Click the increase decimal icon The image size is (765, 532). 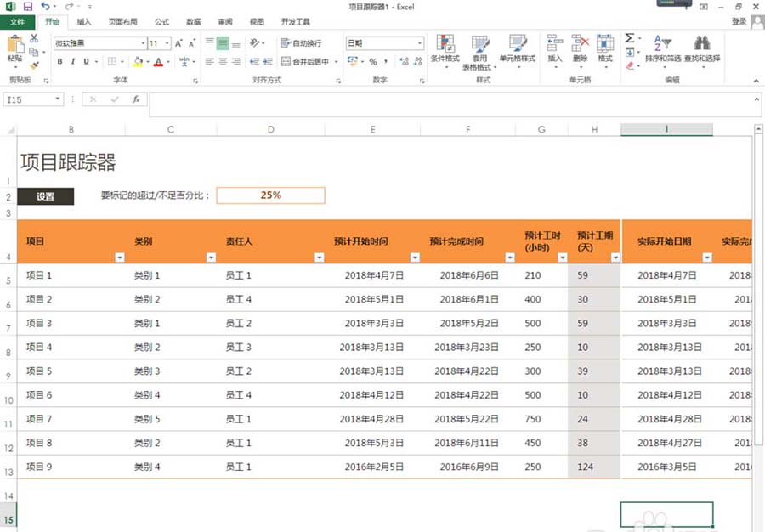404,62
